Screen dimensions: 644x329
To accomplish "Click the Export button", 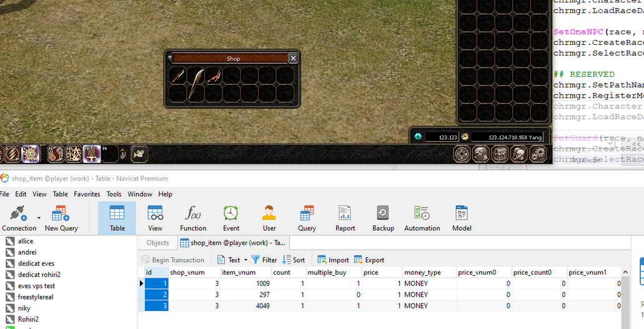I will 369,260.
